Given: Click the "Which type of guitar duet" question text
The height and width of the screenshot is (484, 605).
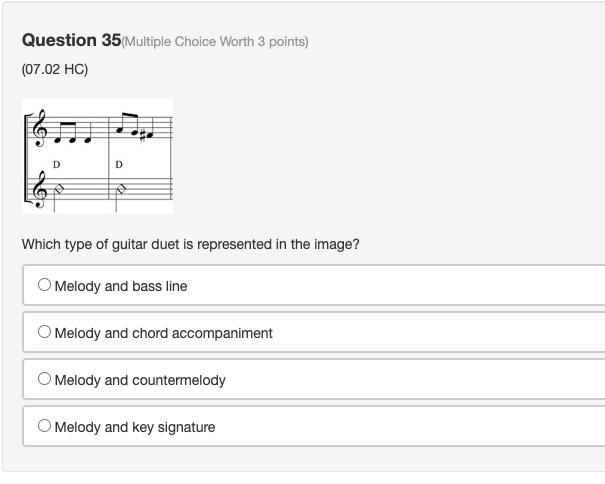Looking at the screenshot, I should coord(190,244).
